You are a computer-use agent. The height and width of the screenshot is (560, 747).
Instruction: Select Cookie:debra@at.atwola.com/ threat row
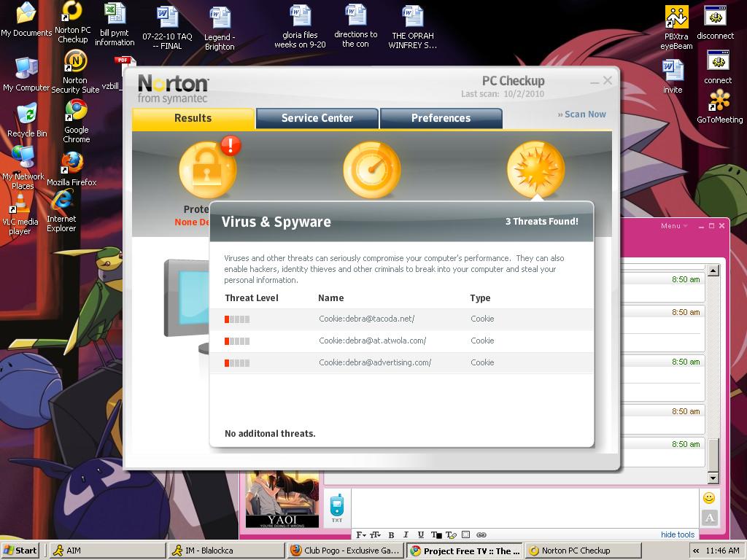(x=402, y=341)
